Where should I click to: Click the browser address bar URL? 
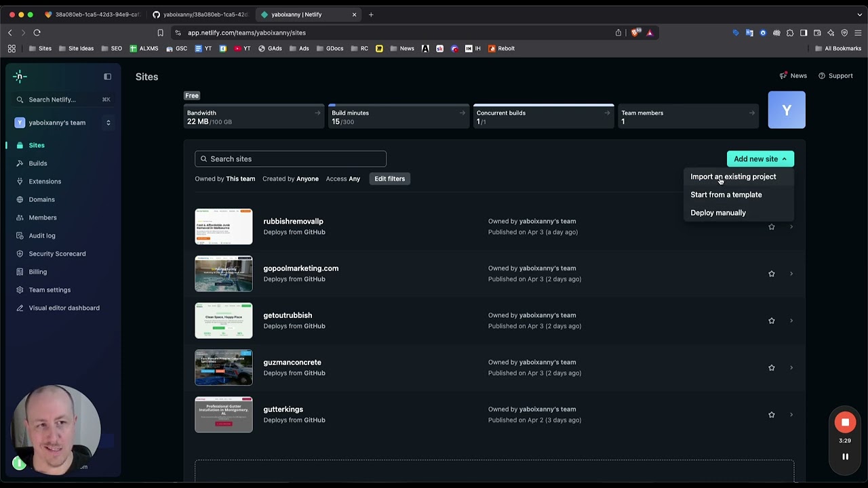pyautogui.click(x=247, y=33)
